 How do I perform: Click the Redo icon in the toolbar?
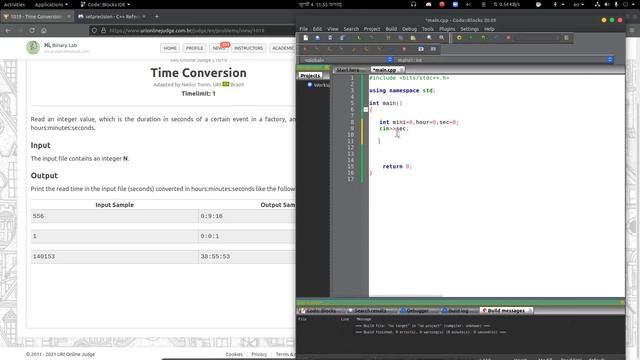(x=371, y=38)
